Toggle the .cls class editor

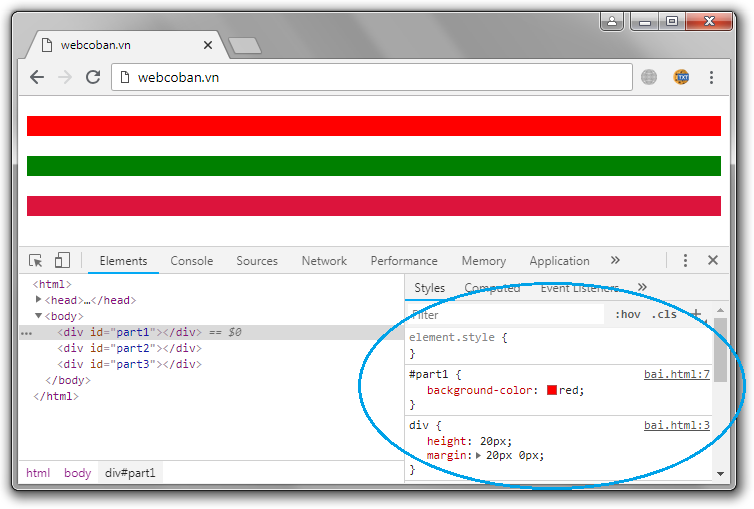(664, 314)
